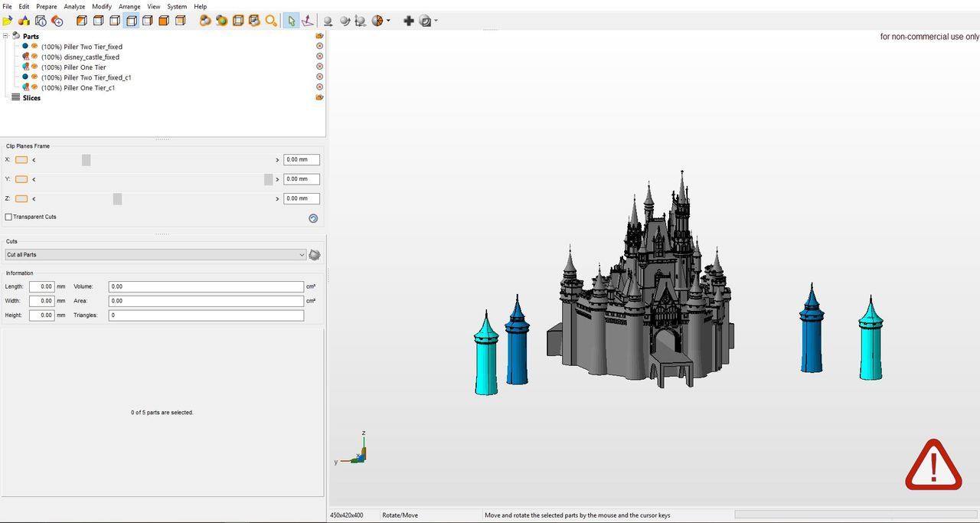Toggle the Y clip plane button
The image size is (980, 523).
tap(21, 179)
